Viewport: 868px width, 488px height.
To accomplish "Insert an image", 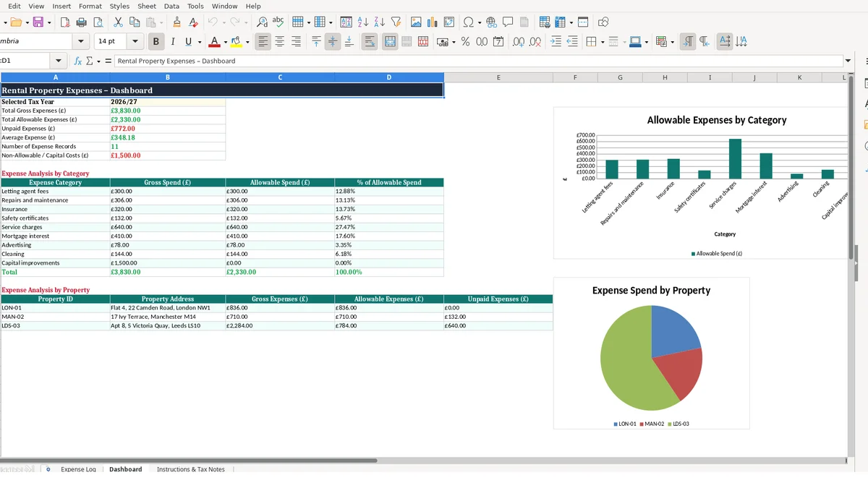I will point(416,22).
